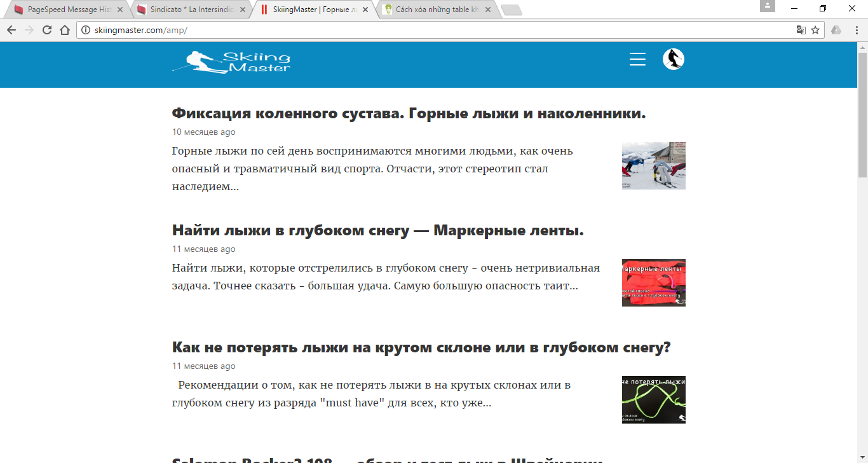
Task: Click the knee-brace article thumbnail
Action: (653, 165)
